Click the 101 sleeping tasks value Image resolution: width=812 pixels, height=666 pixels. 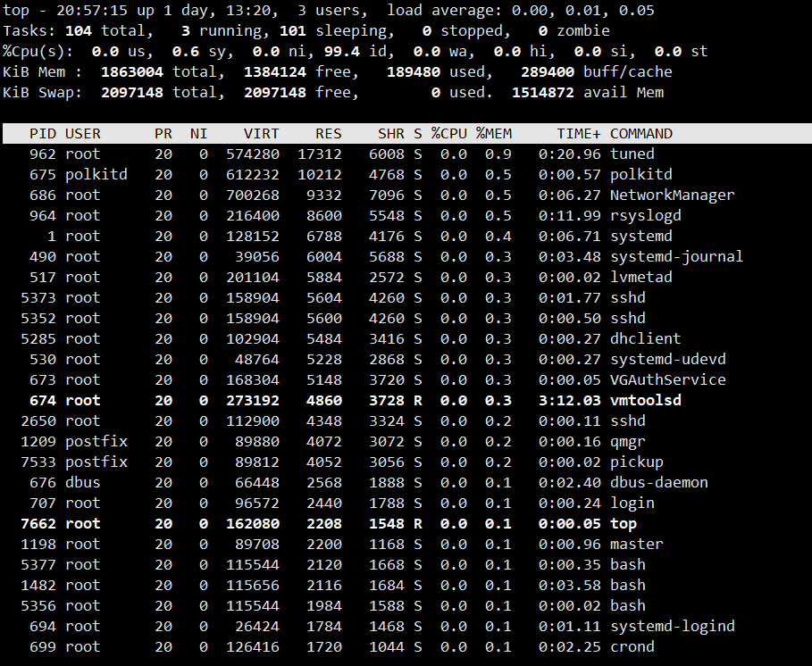[293, 31]
